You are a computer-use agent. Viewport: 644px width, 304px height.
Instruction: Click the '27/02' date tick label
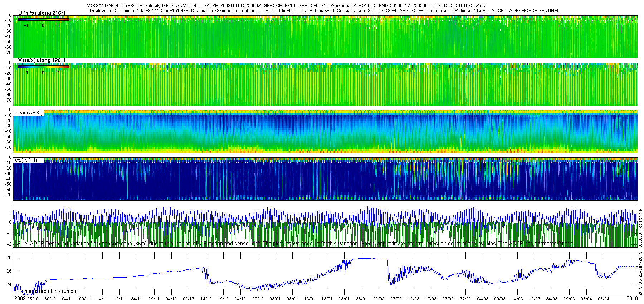465,299
